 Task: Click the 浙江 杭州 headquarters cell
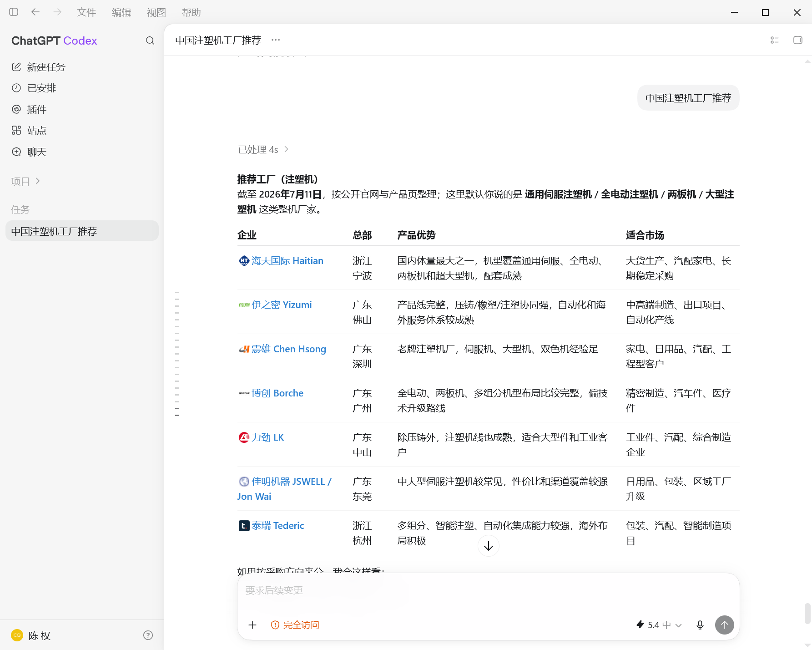pos(362,533)
